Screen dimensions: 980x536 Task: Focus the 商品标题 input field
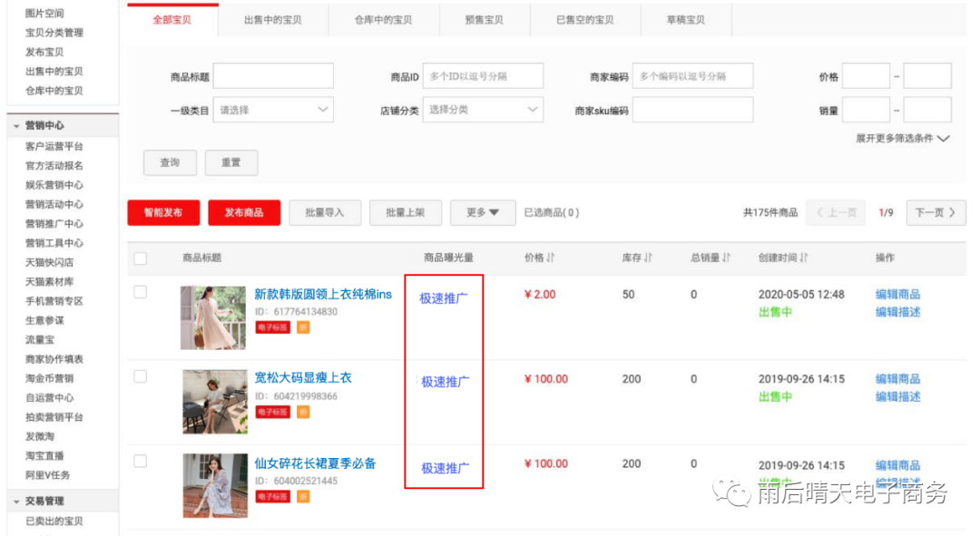273,76
